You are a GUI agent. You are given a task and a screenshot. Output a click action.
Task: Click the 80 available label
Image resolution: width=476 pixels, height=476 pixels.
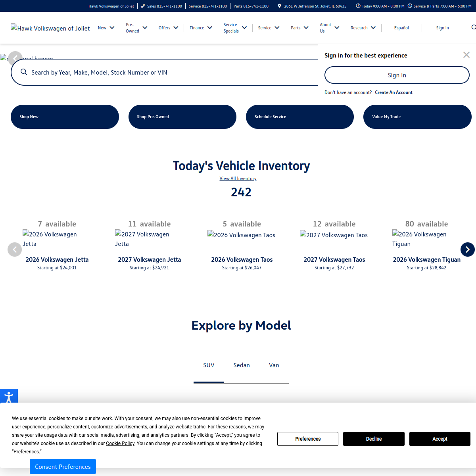tap(427, 224)
